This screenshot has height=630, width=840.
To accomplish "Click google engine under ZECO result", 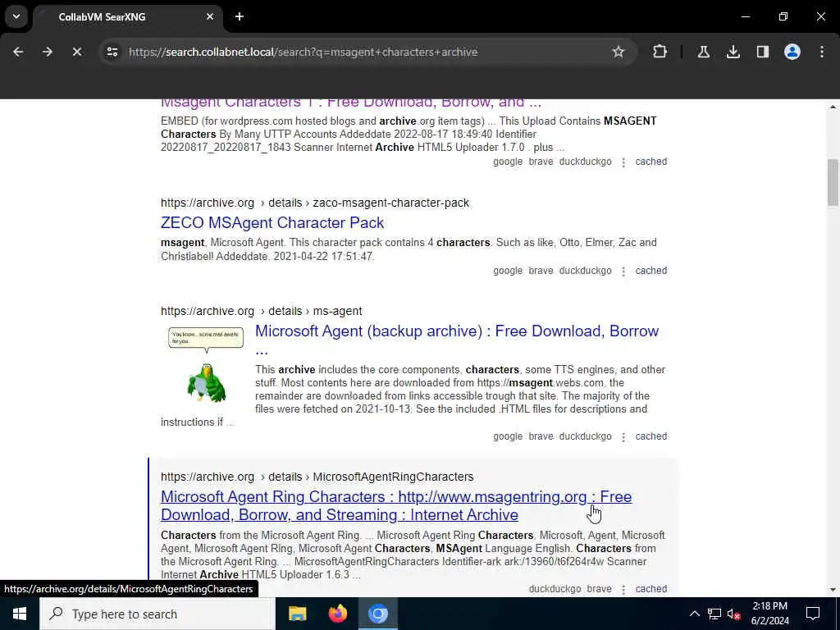I will click(x=507, y=271).
